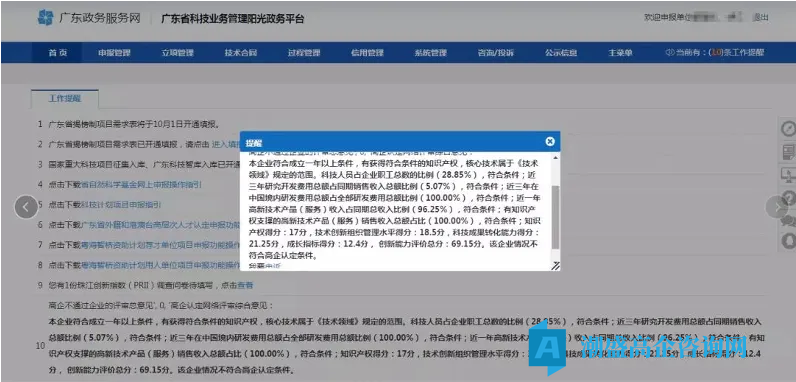Open 粤海智桥资助计划荐才单位 link
The height and width of the screenshot is (382, 796).
(160, 245)
